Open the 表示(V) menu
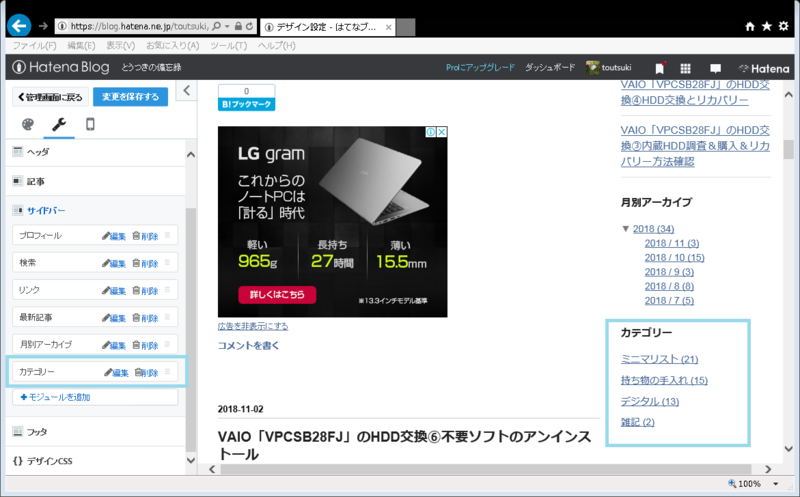 click(x=120, y=45)
